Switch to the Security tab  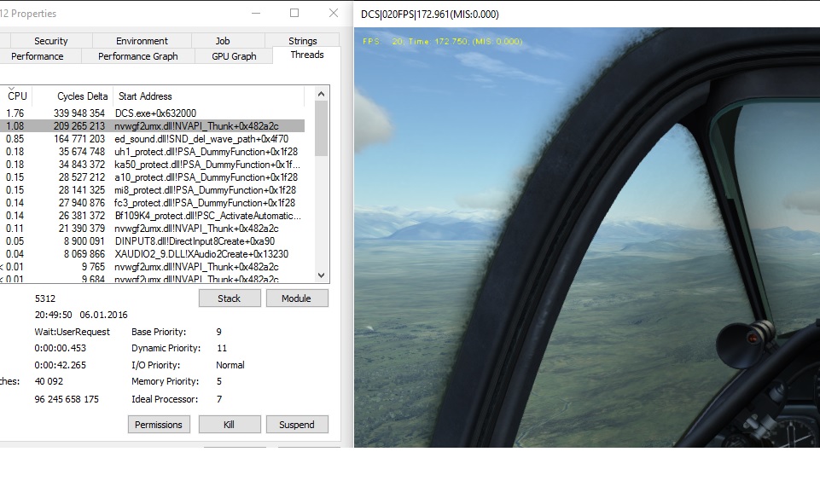[50, 41]
